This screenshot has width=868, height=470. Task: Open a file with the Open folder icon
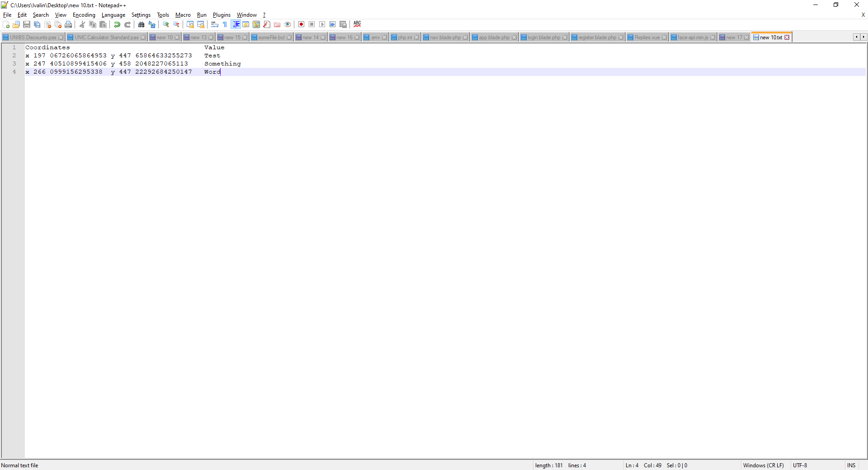16,25
